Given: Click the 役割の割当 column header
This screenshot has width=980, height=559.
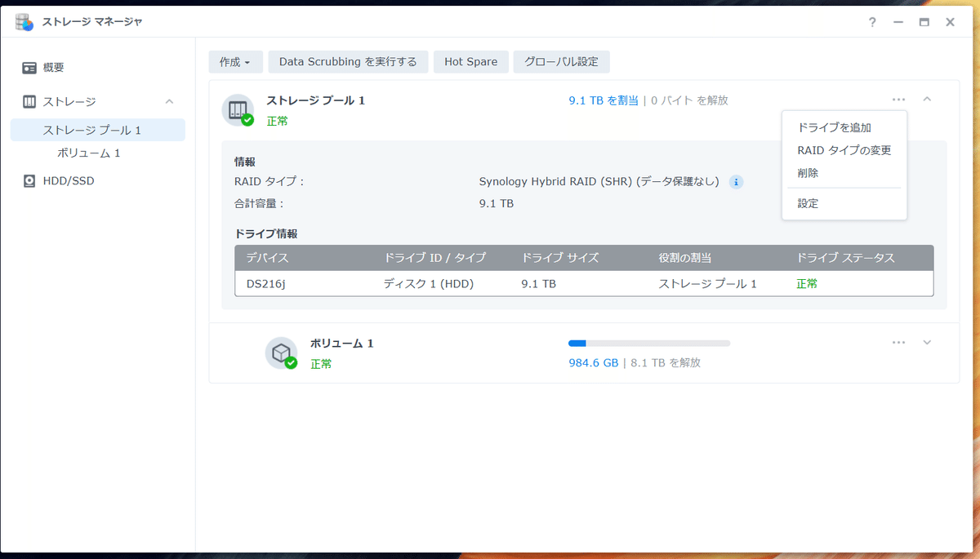Looking at the screenshot, I should tap(685, 258).
